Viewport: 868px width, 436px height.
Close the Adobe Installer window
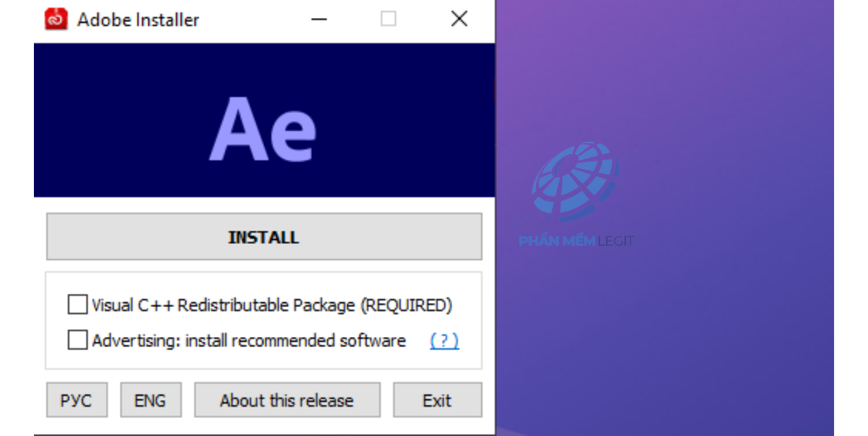[x=459, y=19]
